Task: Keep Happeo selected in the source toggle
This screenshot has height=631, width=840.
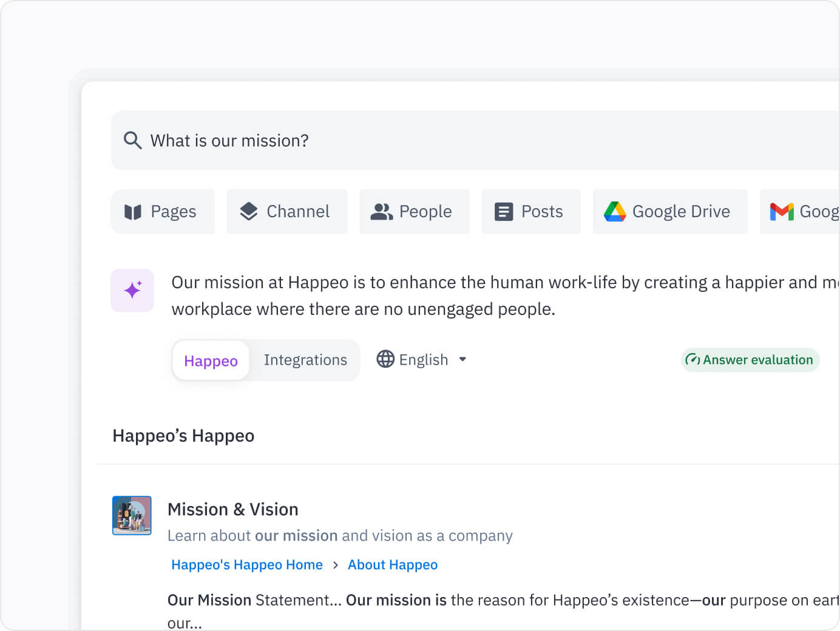Action: click(x=210, y=360)
